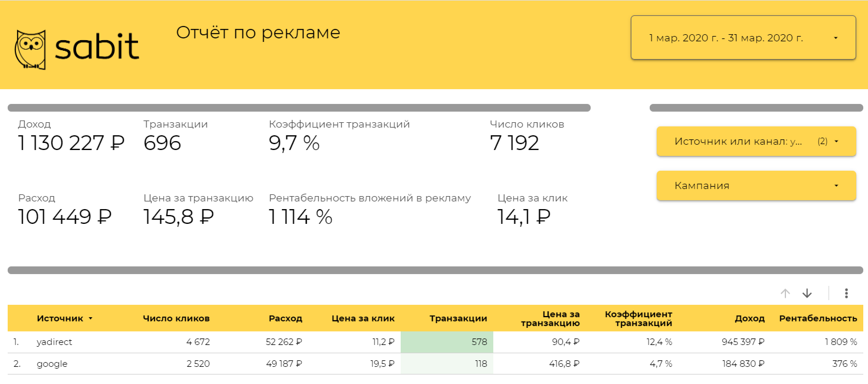This screenshot has height=384, width=868.
Task: Click the Доход scorecard value 1 130 227 ₽
Action: point(71,143)
